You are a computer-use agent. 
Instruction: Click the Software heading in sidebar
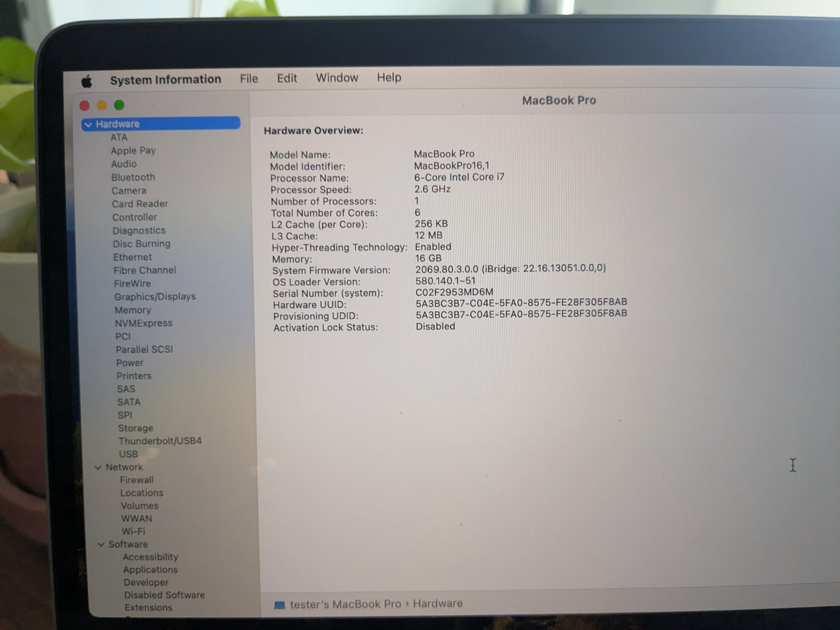pyautogui.click(x=128, y=544)
